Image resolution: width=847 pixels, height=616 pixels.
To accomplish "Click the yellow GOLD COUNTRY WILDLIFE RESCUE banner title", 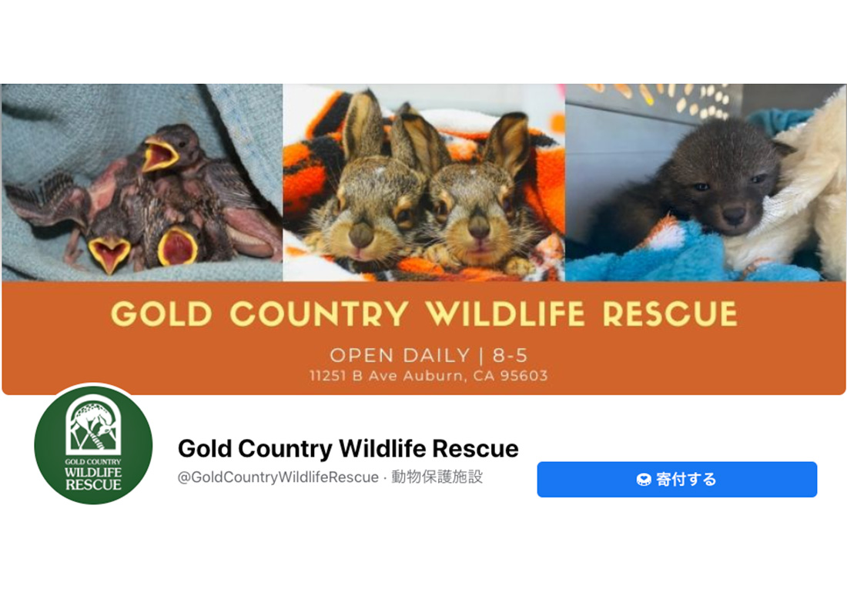I will (424, 314).
